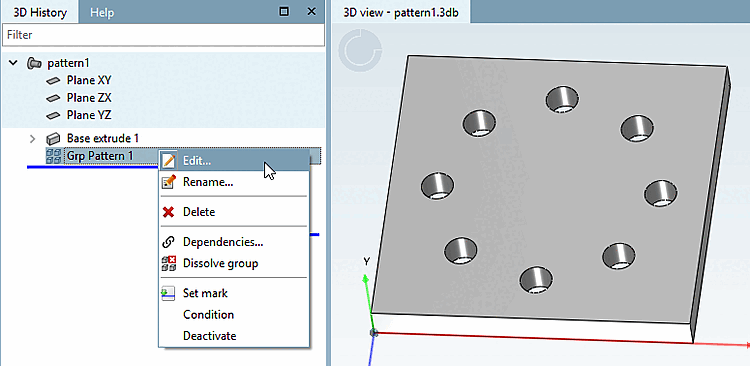Viewport: 750px width, 366px height.
Task: Select Plane YZ in the history tree
Action: click(x=89, y=115)
